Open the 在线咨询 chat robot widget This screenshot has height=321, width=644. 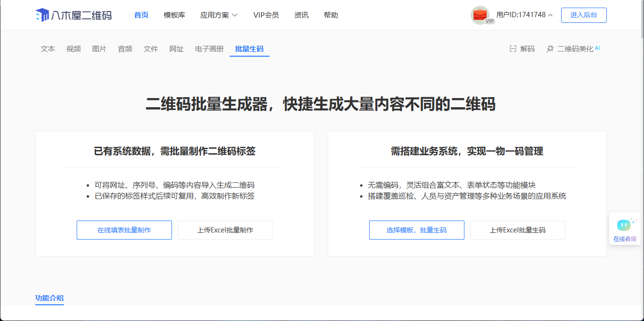point(624,229)
